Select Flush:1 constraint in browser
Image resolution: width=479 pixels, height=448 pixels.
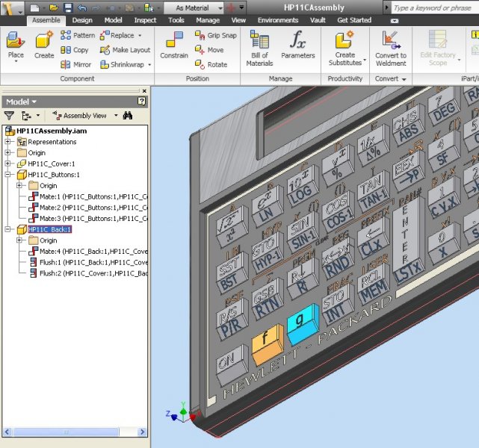tap(93, 262)
